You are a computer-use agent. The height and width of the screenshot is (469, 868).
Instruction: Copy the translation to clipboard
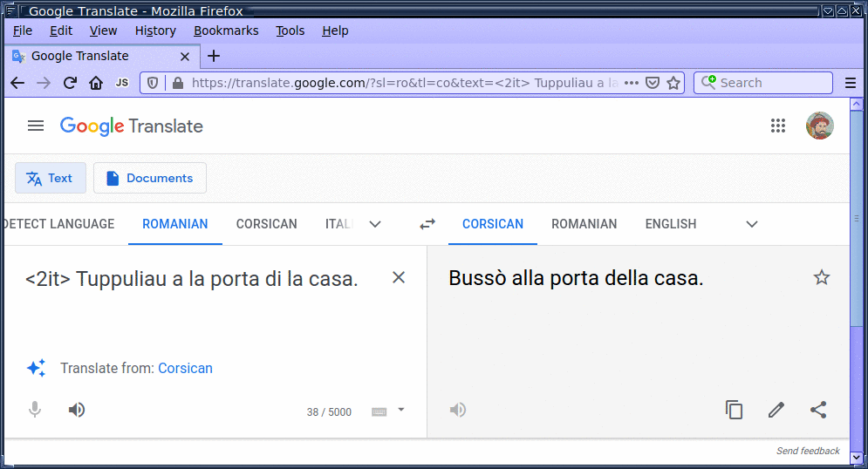coord(734,410)
